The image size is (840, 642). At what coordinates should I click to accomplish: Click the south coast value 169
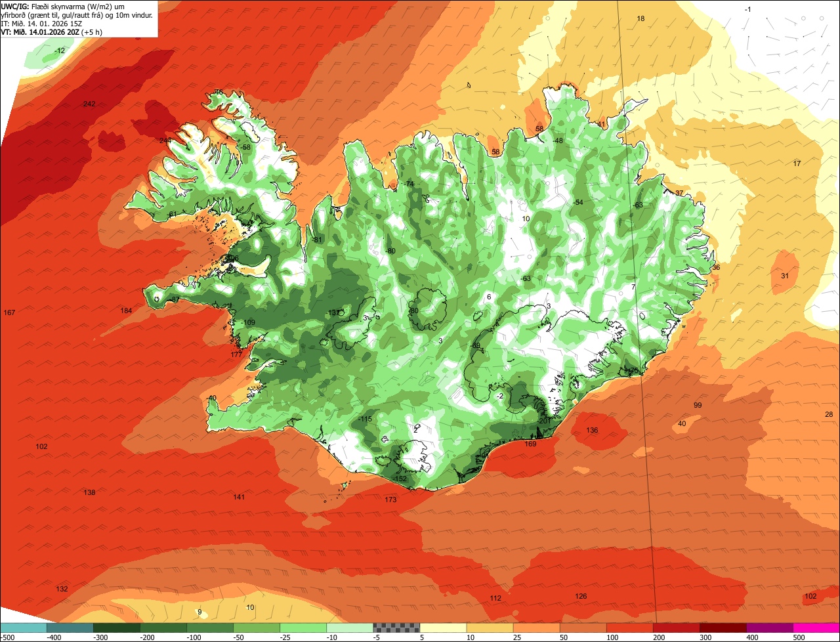531,444
